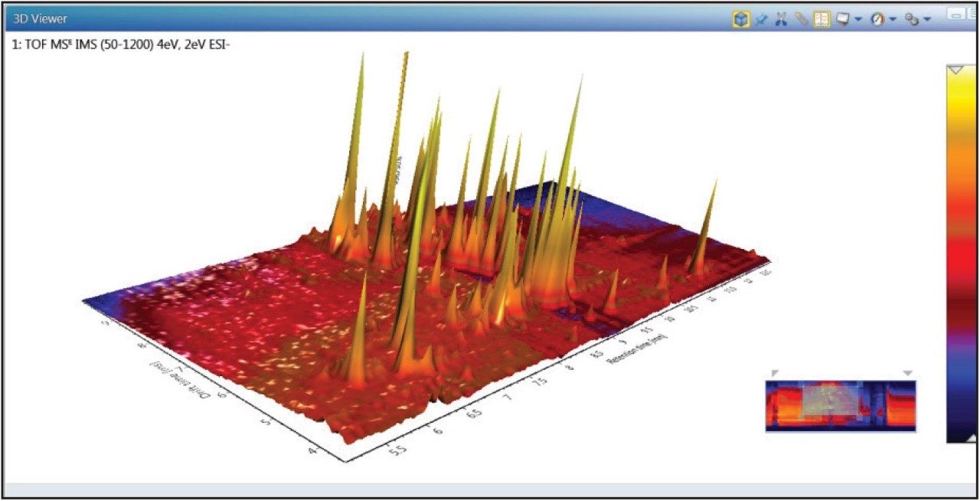Click right range marker above overview thumbnail
The width and height of the screenshot is (980, 501).
(907, 373)
